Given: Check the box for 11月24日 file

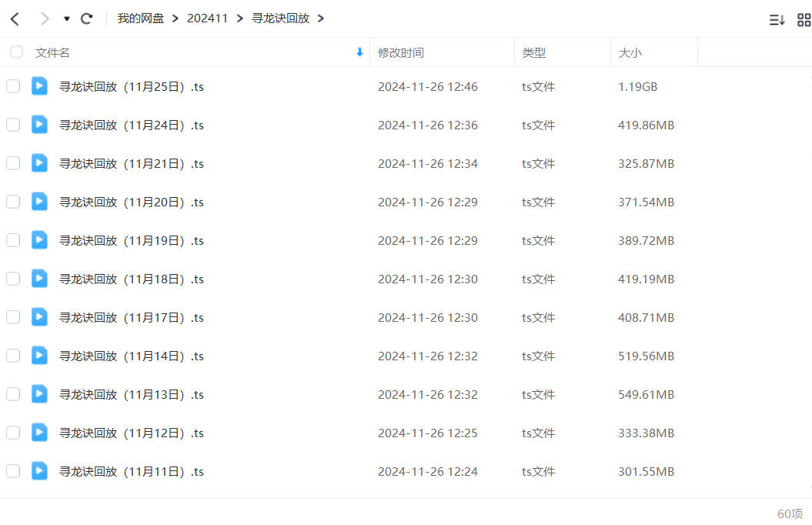Looking at the screenshot, I should point(13,125).
